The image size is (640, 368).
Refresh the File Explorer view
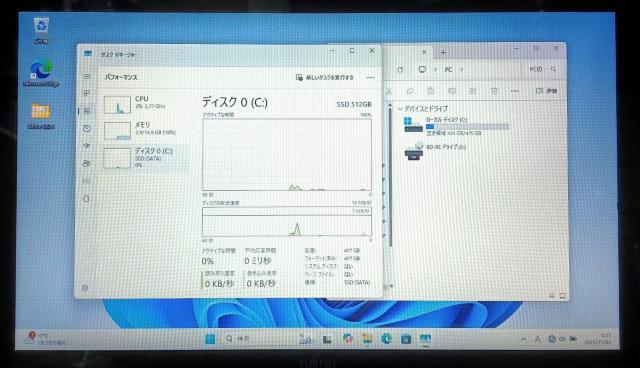(x=400, y=70)
